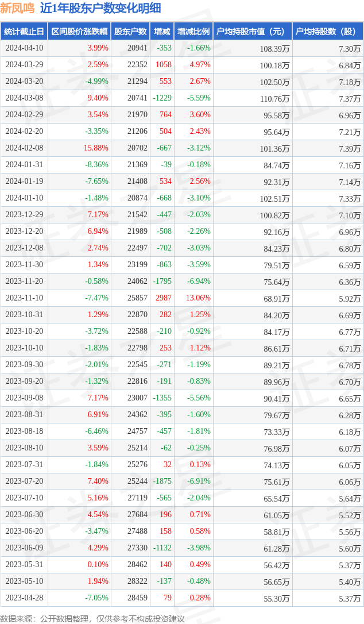Select the 股东户数 column header
Screen dimensions: 364x624
(130, 32)
